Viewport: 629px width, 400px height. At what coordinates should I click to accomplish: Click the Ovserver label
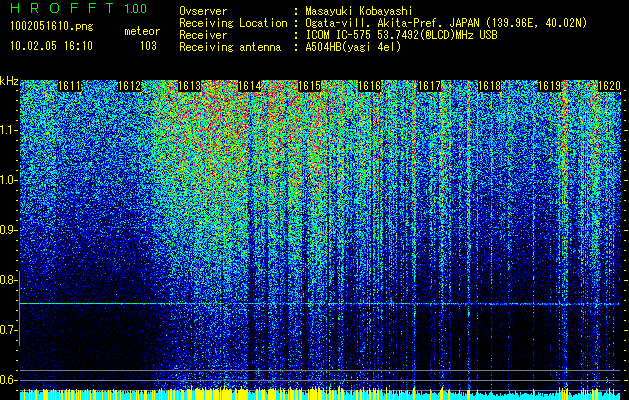(203, 11)
